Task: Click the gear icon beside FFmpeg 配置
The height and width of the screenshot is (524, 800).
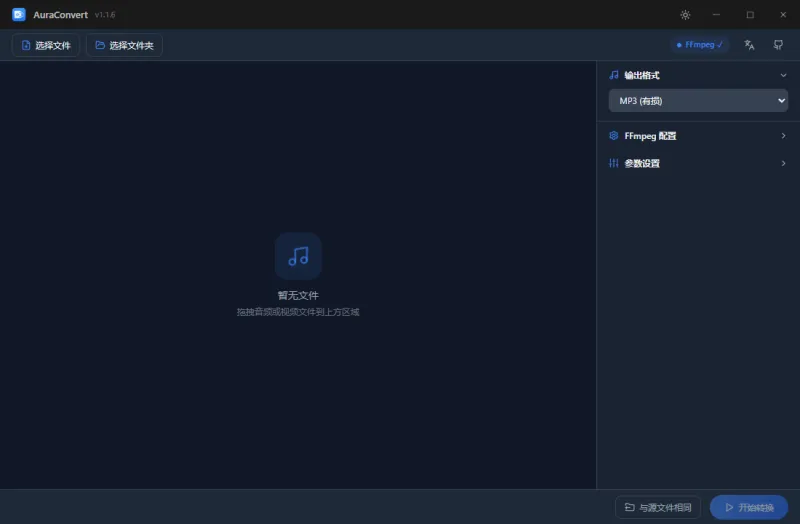Action: tap(614, 136)
